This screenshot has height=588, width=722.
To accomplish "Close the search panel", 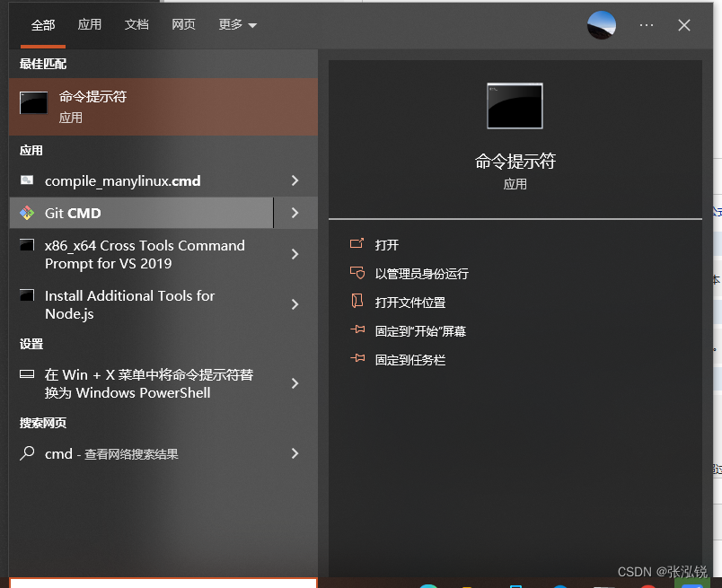I will click(x=684, y=25).
